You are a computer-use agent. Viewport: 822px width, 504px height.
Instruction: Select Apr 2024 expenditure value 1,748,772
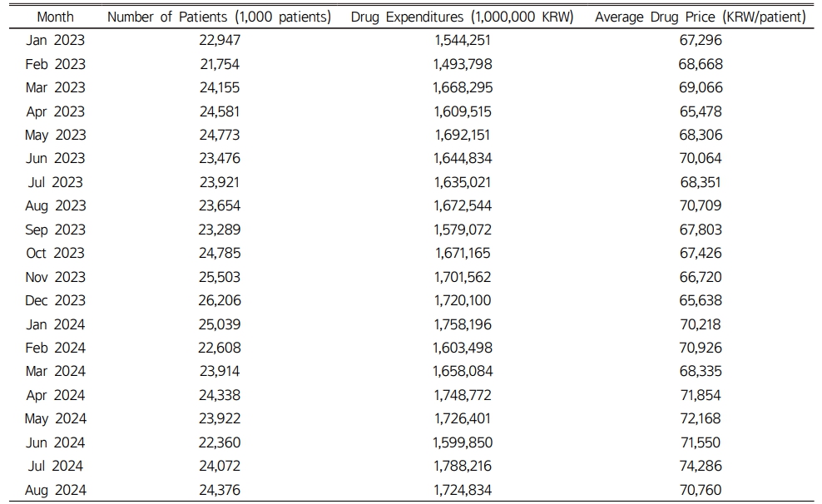(x=463, y=395)
